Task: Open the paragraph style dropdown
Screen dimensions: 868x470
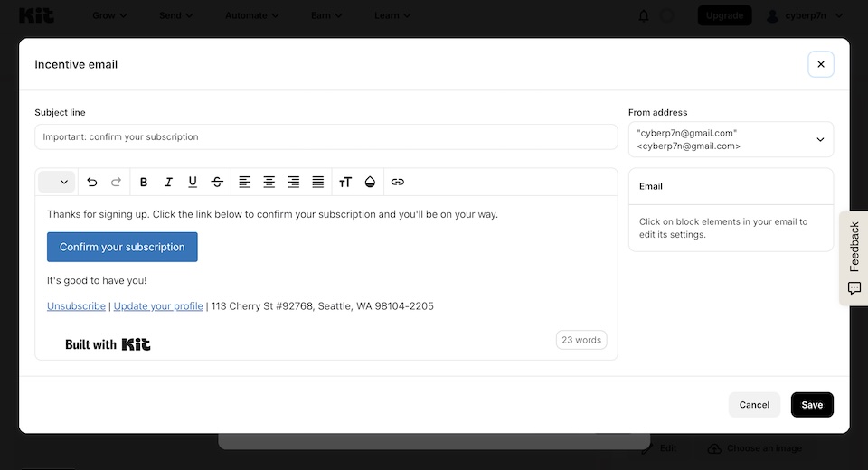Action: pyautogui.click(x=56, y=182)
